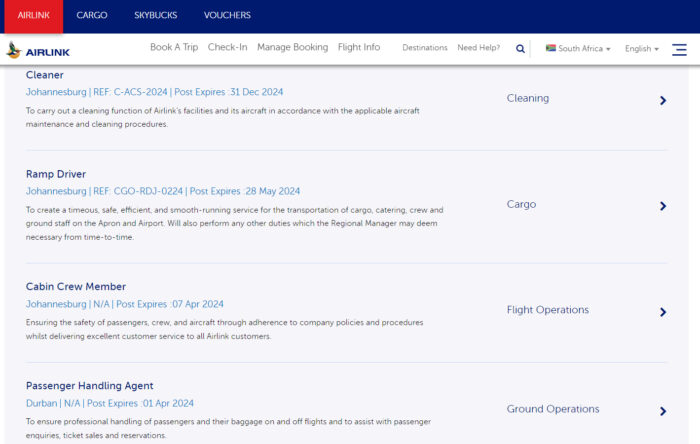Screen dimensions: 700x444
Task: Switch to the VOUCHERS tab
Action: pos(227,15)
